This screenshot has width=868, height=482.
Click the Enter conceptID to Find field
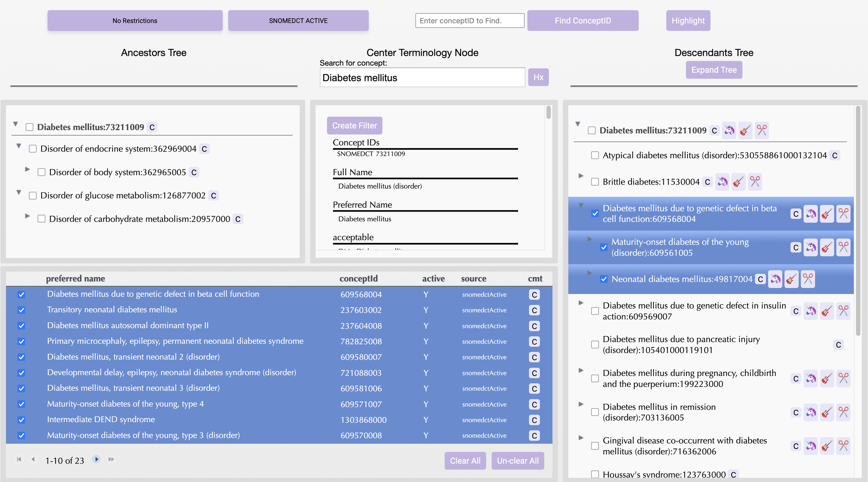coord(469,21)
